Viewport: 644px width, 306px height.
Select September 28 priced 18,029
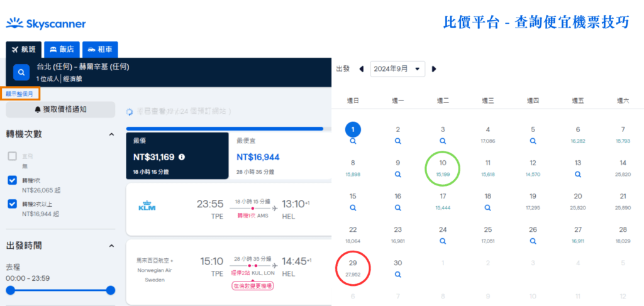[x=623, y=235]
